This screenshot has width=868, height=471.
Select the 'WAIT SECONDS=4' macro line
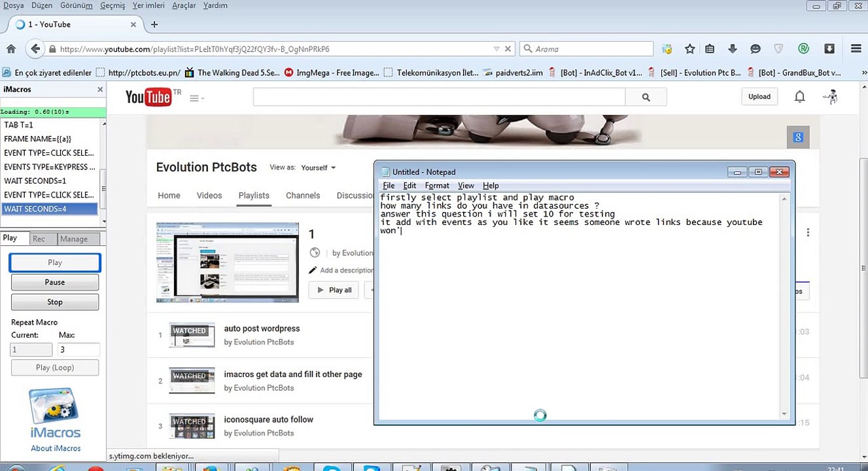click(x=49, y=209)
